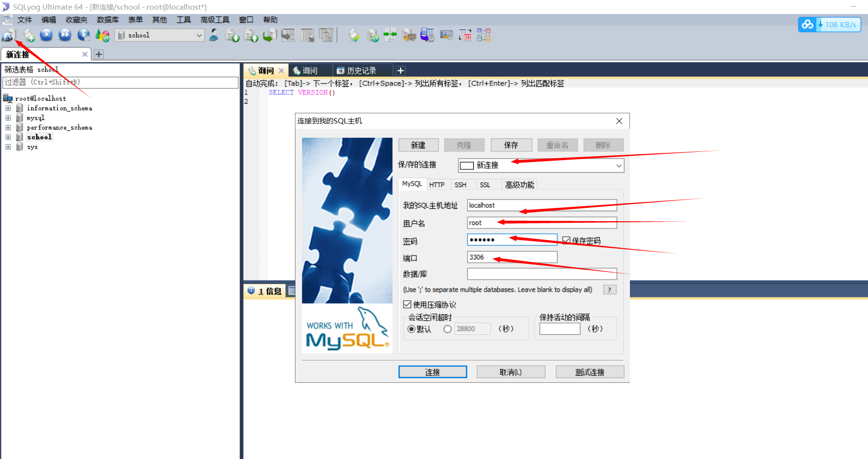
Task: Click the execute all queries icon
Action: (65, 35)
